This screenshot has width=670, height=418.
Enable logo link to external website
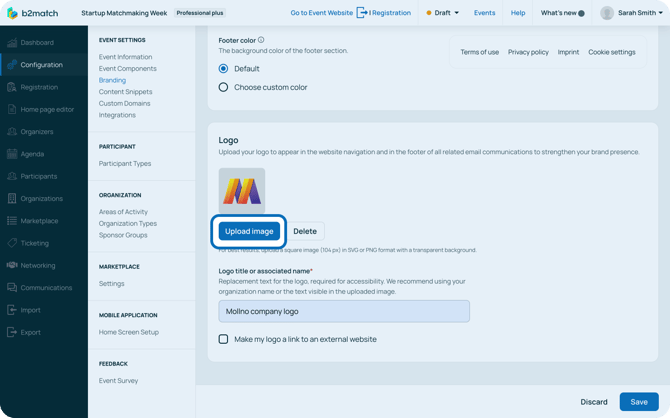tap(223, 339)
